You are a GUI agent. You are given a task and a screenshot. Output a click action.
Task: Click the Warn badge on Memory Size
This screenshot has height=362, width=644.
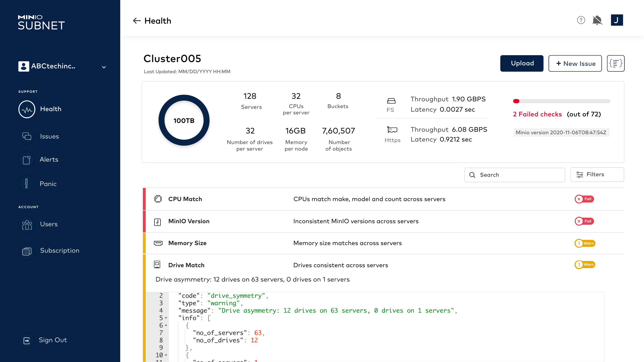[x=585, y=243]
